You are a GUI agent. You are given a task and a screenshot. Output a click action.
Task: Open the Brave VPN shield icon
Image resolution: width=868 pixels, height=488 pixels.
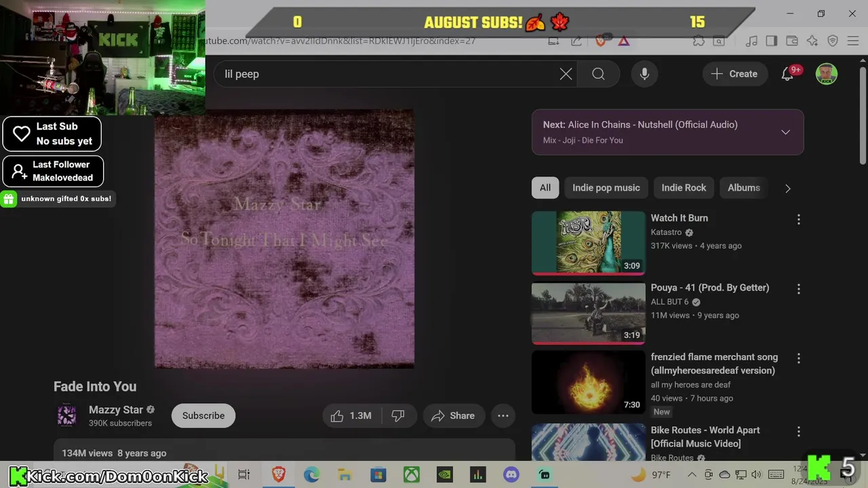tap(833, 41)
